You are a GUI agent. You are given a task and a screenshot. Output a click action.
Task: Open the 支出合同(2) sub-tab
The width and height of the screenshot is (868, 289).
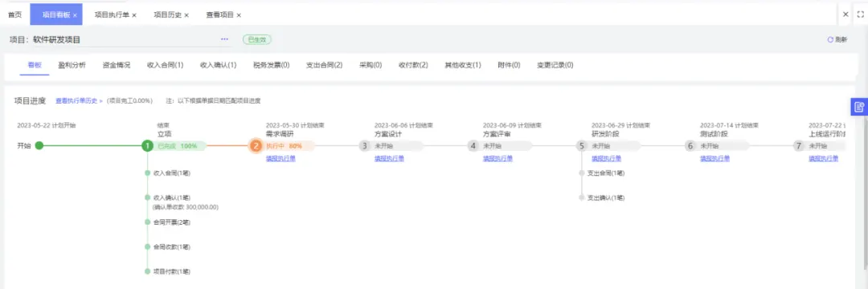click(325, 65)
